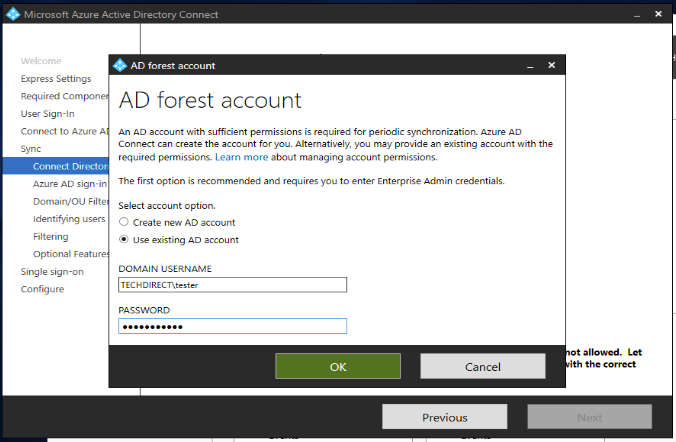Select the Azure AD sign-in sidebar item
676x442 pixels.
coord(70,184)
